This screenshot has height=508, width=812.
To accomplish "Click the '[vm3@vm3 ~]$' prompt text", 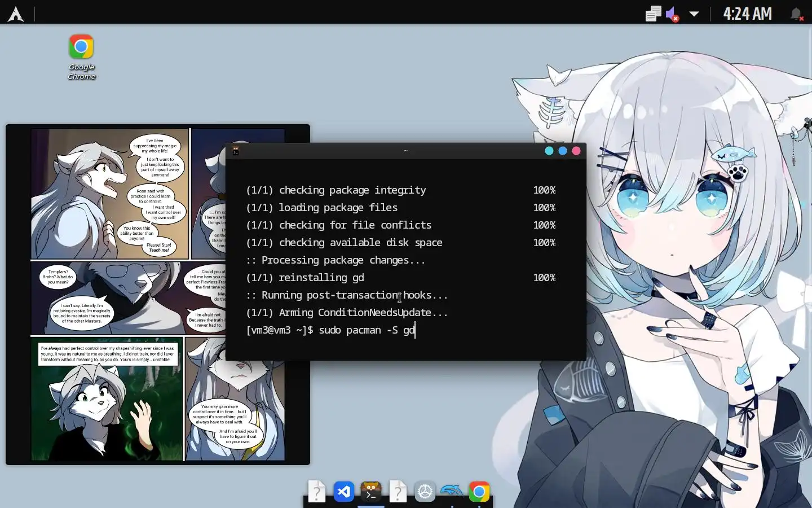I will pyautogui.click(x=279, y=330).
